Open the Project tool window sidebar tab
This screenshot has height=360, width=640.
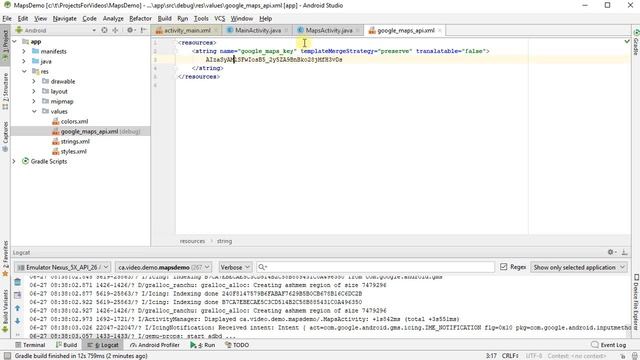(5, 45)
